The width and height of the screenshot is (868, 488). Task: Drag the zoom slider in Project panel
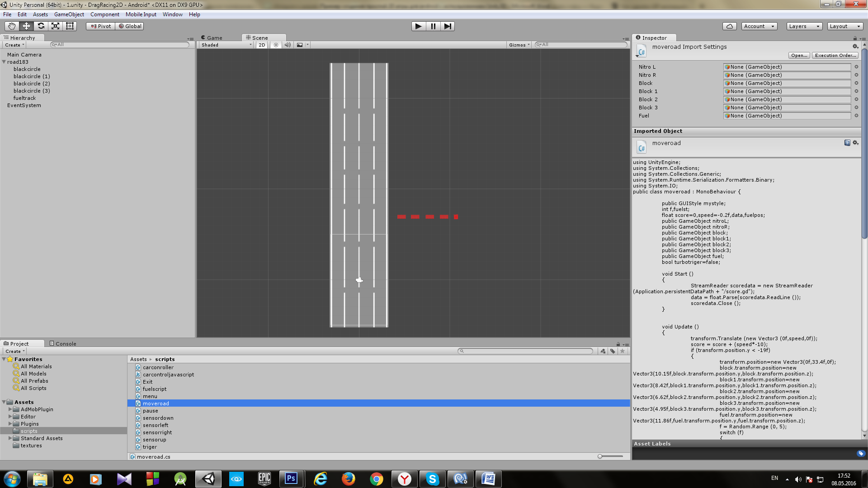[600, 456]
